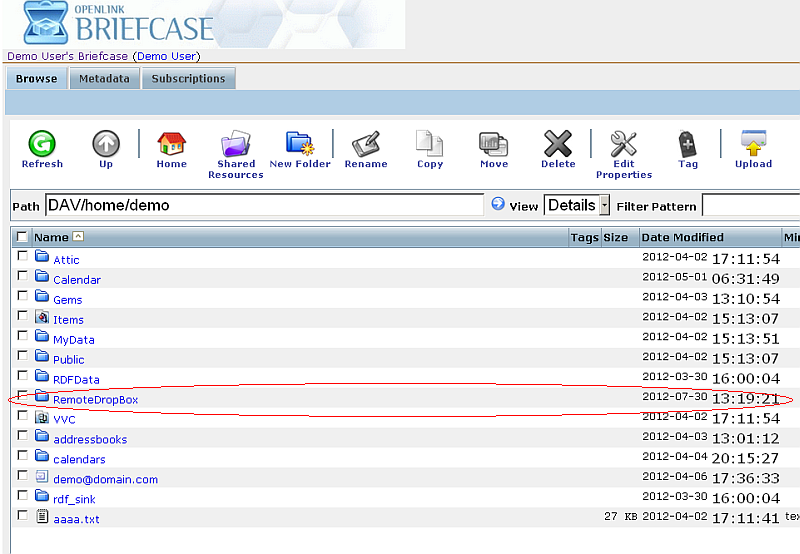Switch to the Subscriptions tab
Image resolution: width=800 pixels, height=554 pixels.
[188, 79]
